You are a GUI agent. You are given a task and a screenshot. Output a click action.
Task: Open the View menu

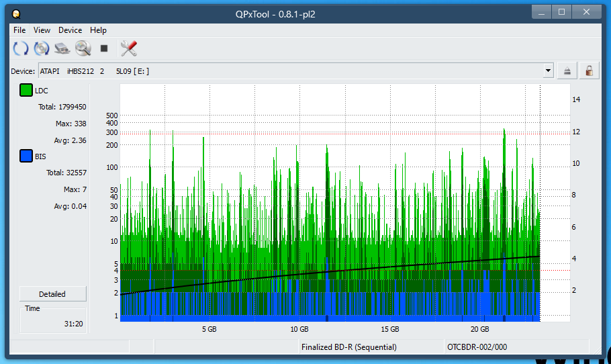(42, 30)
